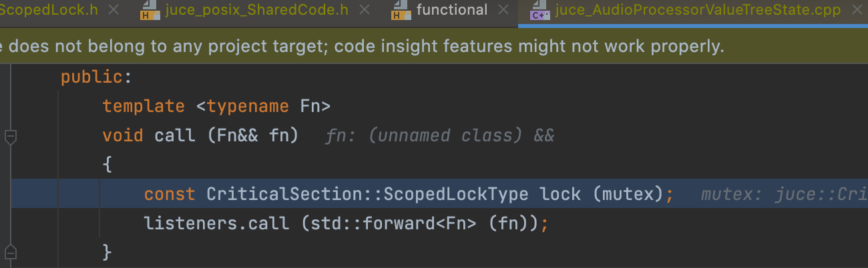Click the 'mutex: juce::Cri' inlay hint

pyautogui.click(x=785, y=194)
